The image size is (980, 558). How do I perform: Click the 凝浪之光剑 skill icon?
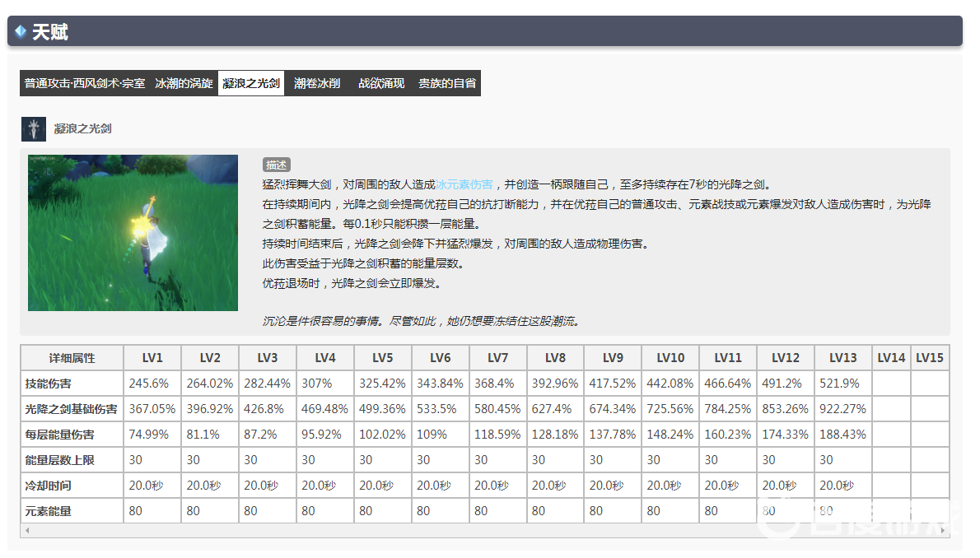click(34, 129)
